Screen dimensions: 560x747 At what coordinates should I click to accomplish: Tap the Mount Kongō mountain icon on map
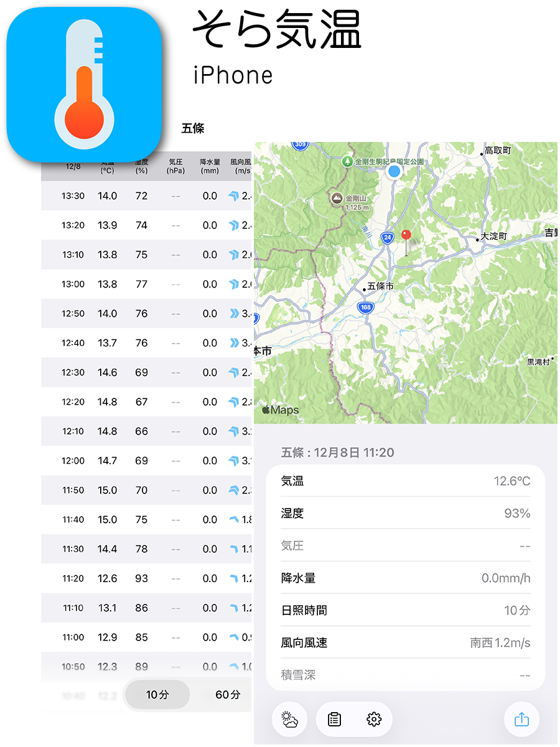(335, 198)
